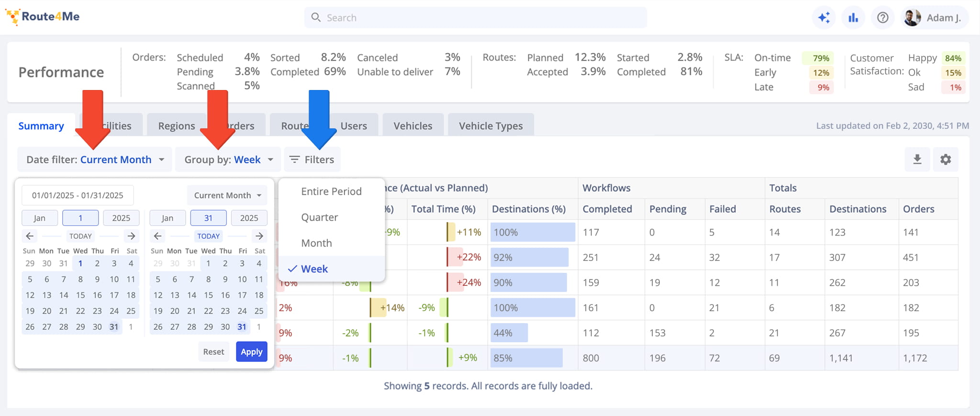Select Entire Period grouping option
Screen dimensions: 980x416
click(x=332, y=191)
